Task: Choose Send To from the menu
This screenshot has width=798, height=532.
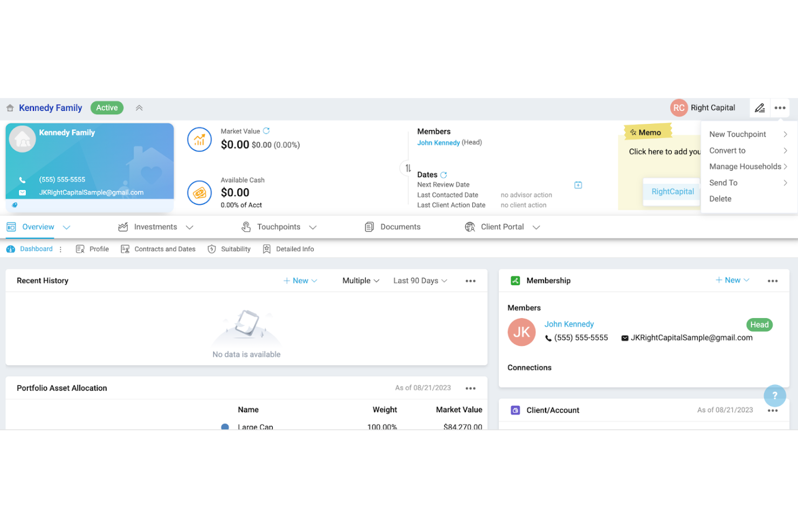Action: click(748, 183)
